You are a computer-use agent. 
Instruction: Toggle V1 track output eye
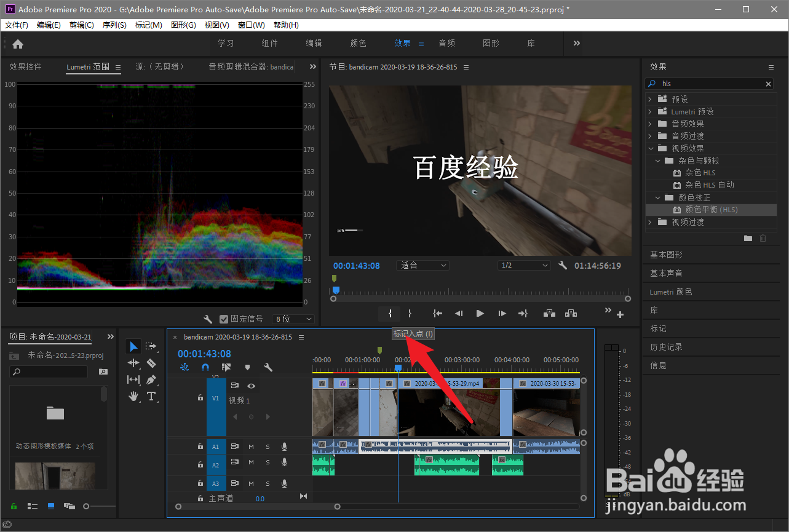point(251,386)
